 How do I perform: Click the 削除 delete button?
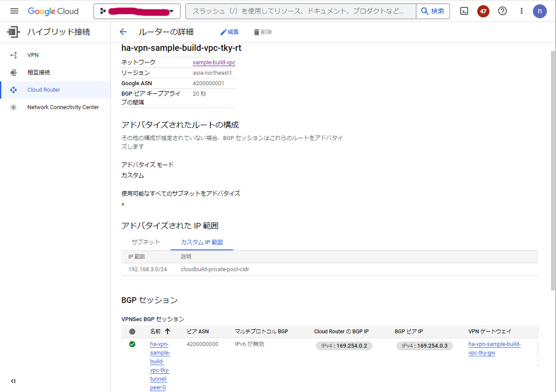tap(263, 32)
